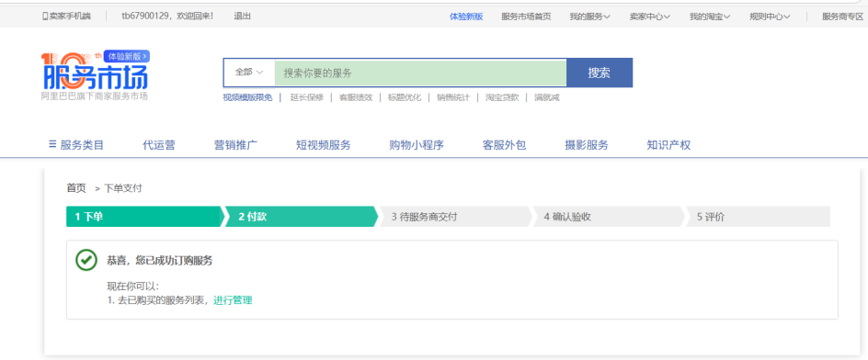Click step 2 付款 in the progress bar
868x360 pixels.
[x=302, y=217]
